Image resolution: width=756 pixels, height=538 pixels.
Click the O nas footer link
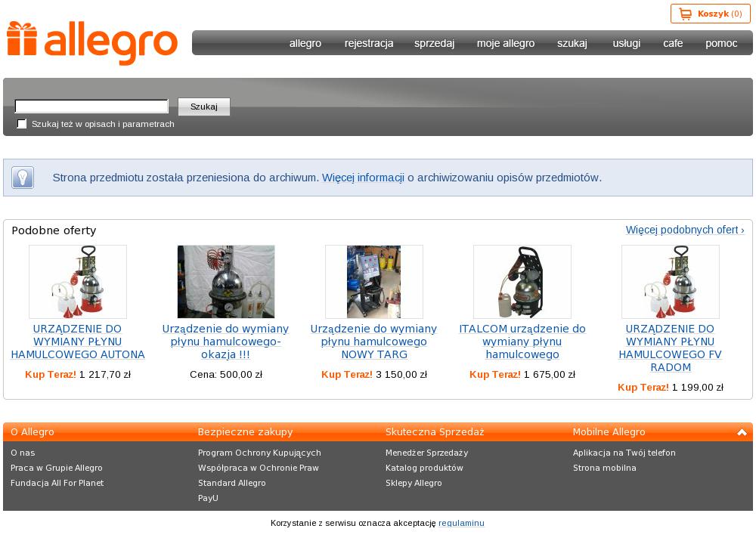click(x=23, y=453)
